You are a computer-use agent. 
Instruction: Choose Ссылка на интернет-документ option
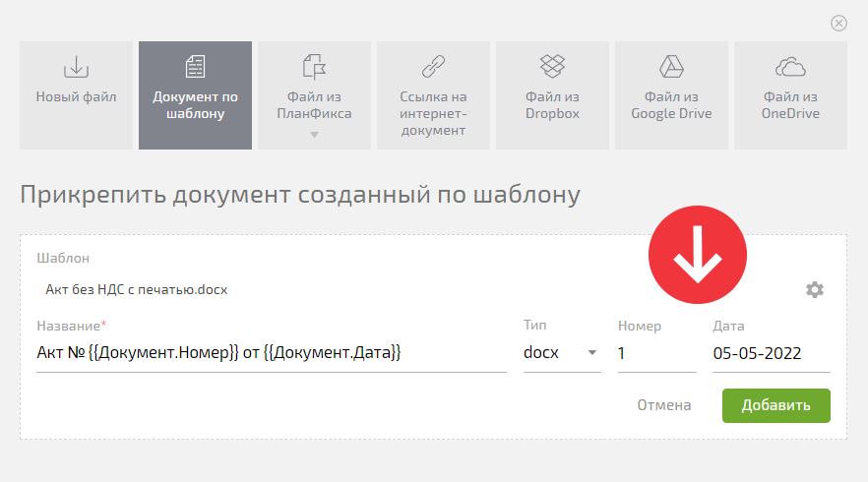point(433,95)
